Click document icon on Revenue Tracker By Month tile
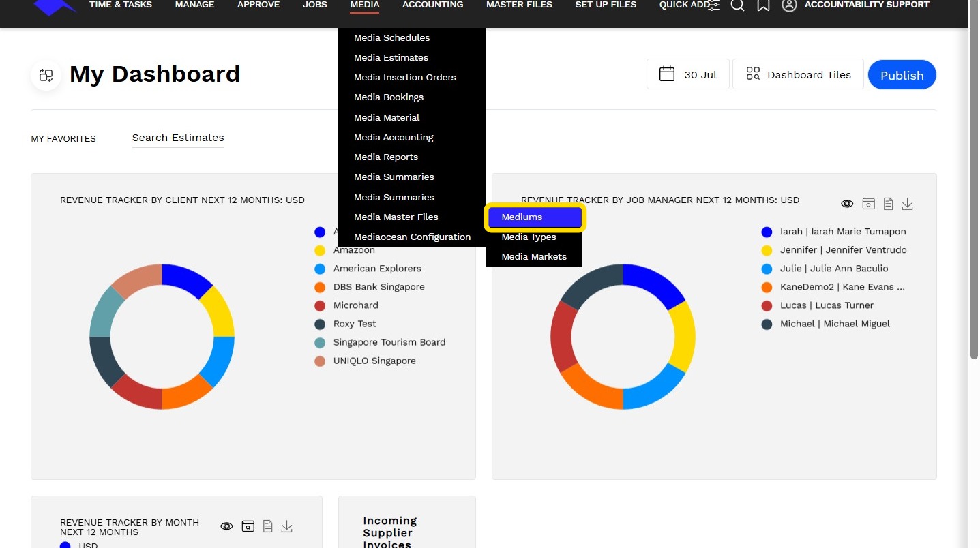980x548 pixels. point(268,526)
